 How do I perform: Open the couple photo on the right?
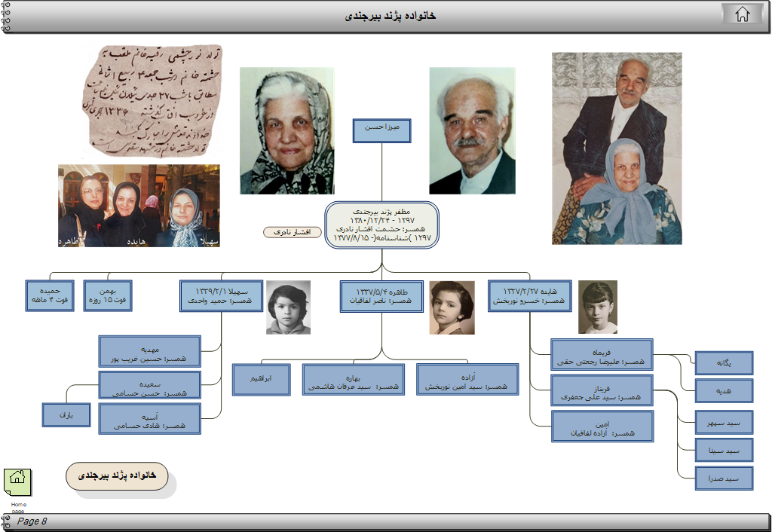click(617, 148)
